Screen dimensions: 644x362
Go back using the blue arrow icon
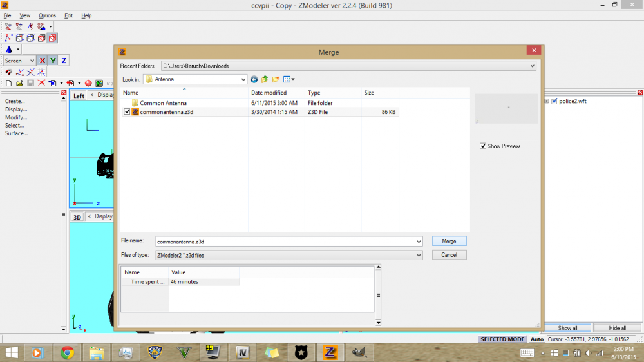point(254,79)
